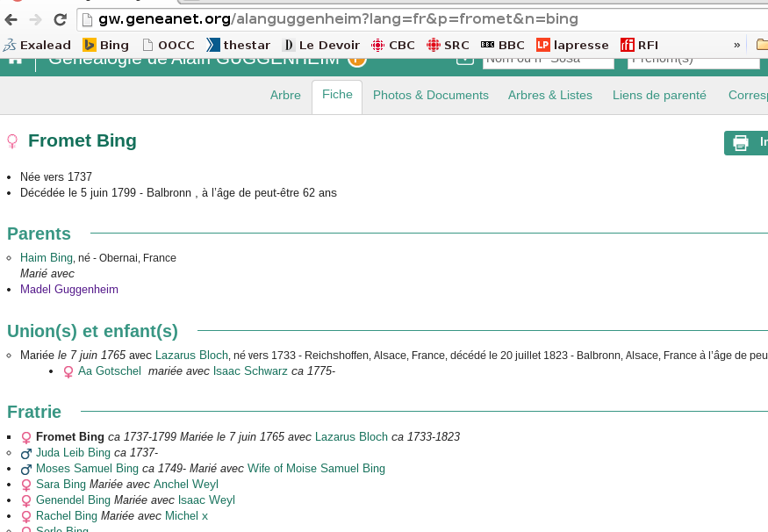
Task: Switch to the Arbre tab
Action: 285,96
